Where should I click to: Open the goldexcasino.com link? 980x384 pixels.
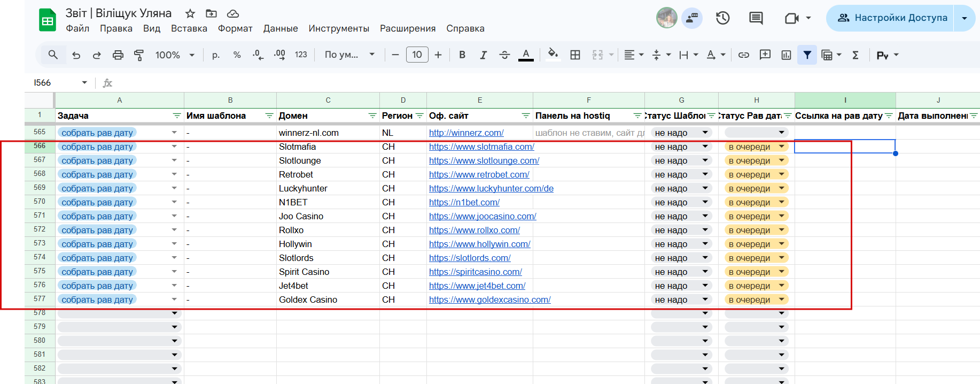coord(489,299)
